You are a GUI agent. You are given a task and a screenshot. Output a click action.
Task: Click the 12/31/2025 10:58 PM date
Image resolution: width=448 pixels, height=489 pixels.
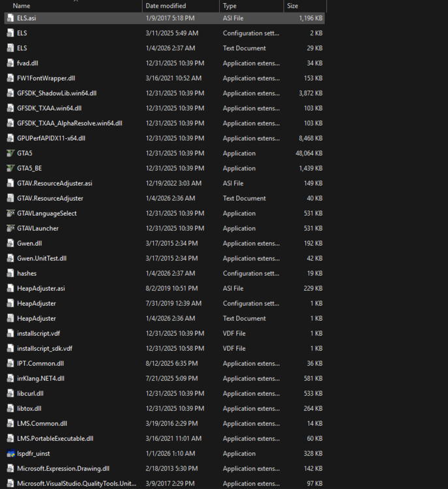click(x=175, y=348)
